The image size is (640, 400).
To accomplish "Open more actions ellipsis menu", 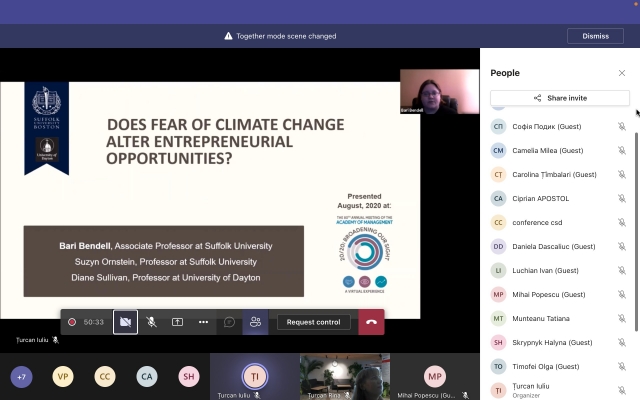I will point(203,322).
